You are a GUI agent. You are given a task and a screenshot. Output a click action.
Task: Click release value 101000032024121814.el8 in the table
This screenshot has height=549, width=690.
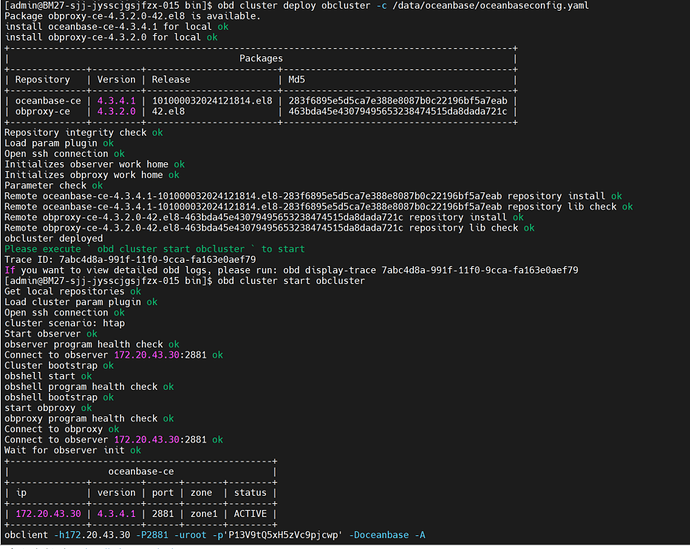coord(212,101)
